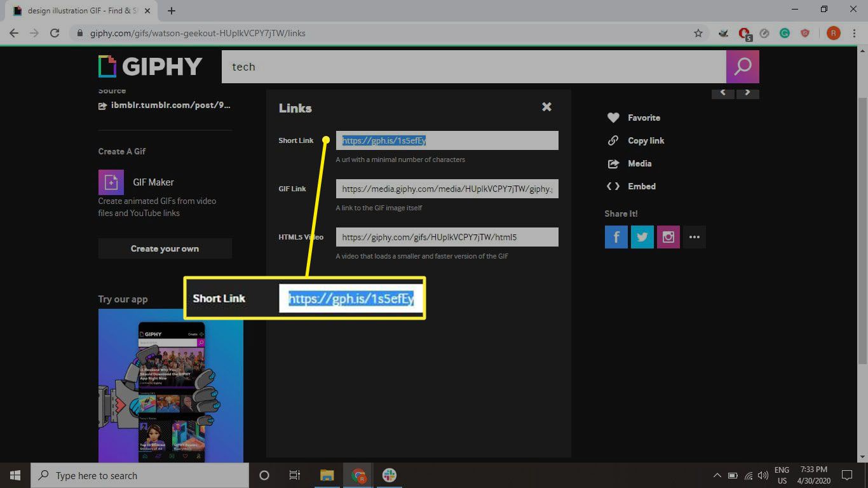The width and height of the screenshot is (868, 488).
Task: Click the Favorite label
Action: (x=644, y=118)
